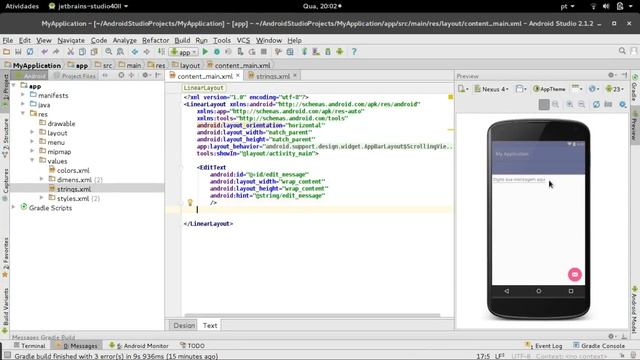Open the Event Log
The image size is (640, 360).
[544, 346]
